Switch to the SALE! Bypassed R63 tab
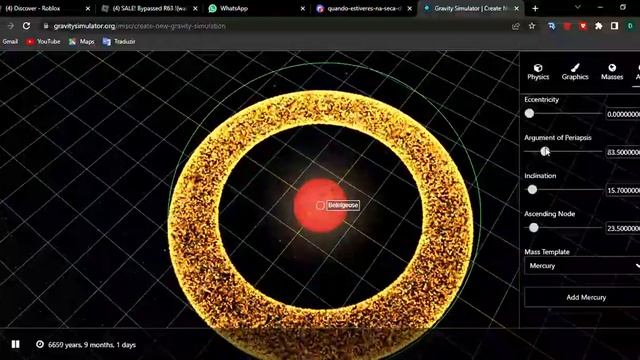Screen dimensions: 640x360 pyautogui.click(x=149, y=8)
